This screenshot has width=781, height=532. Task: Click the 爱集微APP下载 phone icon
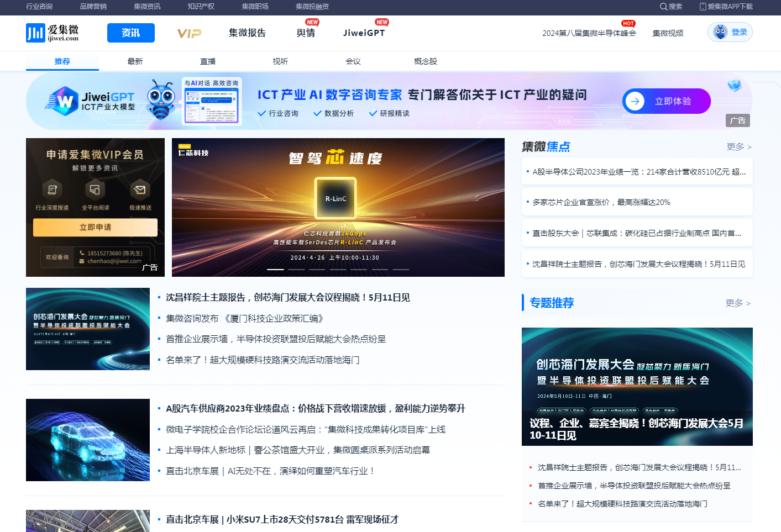coord(703,7)
